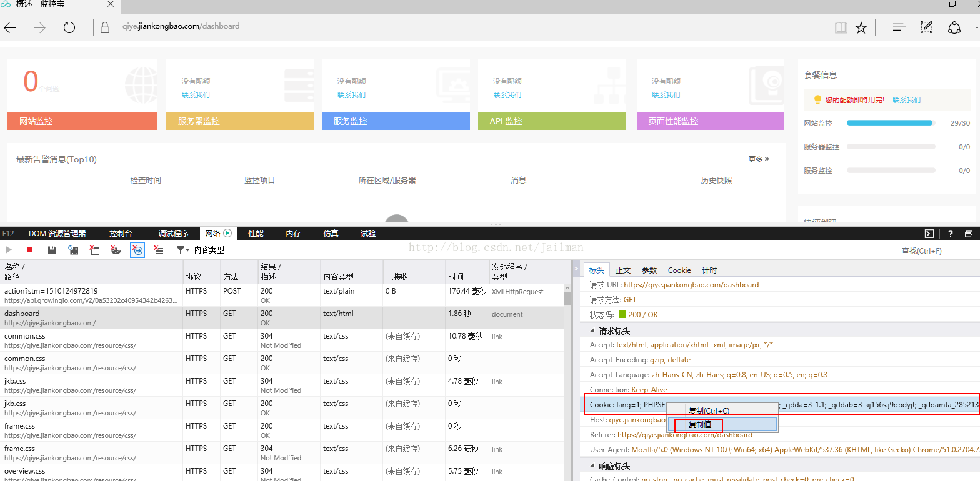The width and height of the screenshot is (980, 481).
Task: Clear cookies toolbar icon
Action: 116,250
